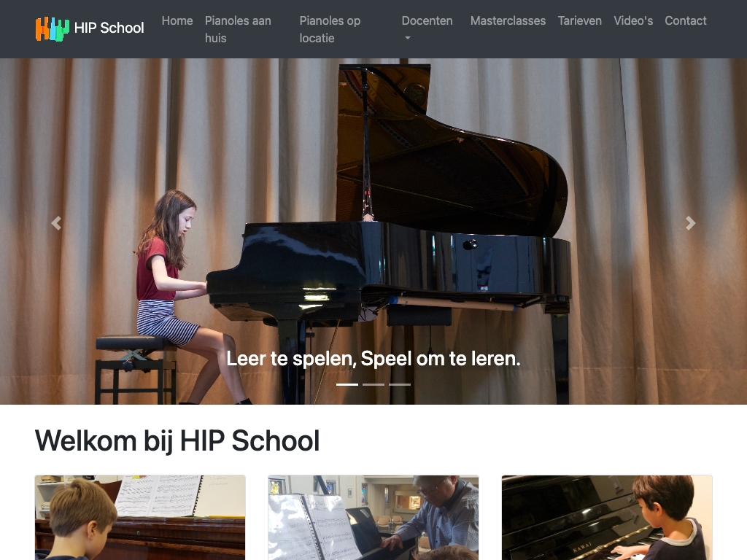This screenshot has height=560, width=747.
Task: Open the Docenten menu
Action: 427,21
